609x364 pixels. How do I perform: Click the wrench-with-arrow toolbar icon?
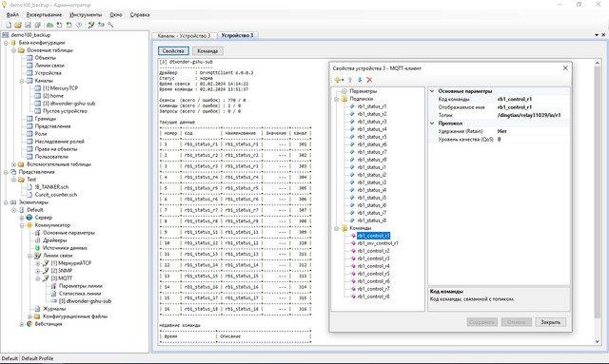pos(91,25)
